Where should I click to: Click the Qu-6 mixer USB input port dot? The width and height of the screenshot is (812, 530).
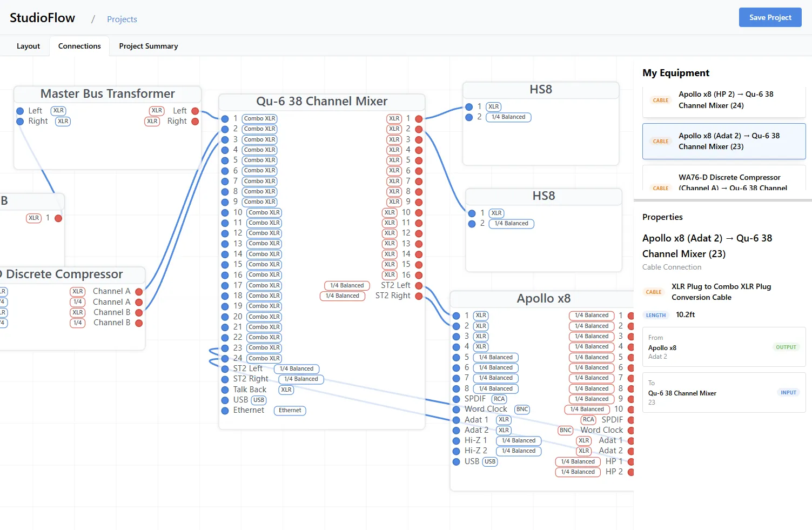[225, 400]
